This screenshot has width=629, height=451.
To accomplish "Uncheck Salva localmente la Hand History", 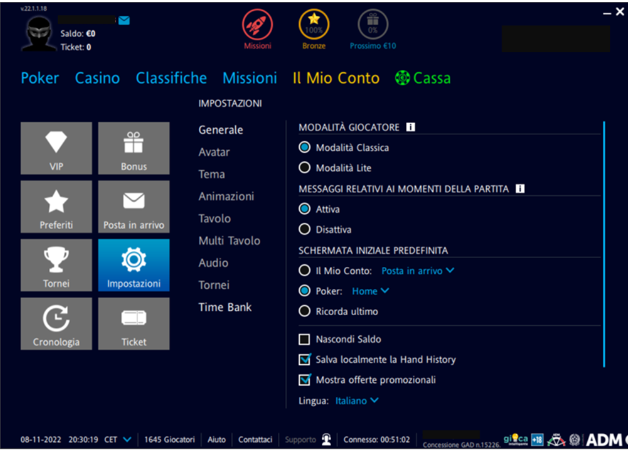I will tap(305, 359).
